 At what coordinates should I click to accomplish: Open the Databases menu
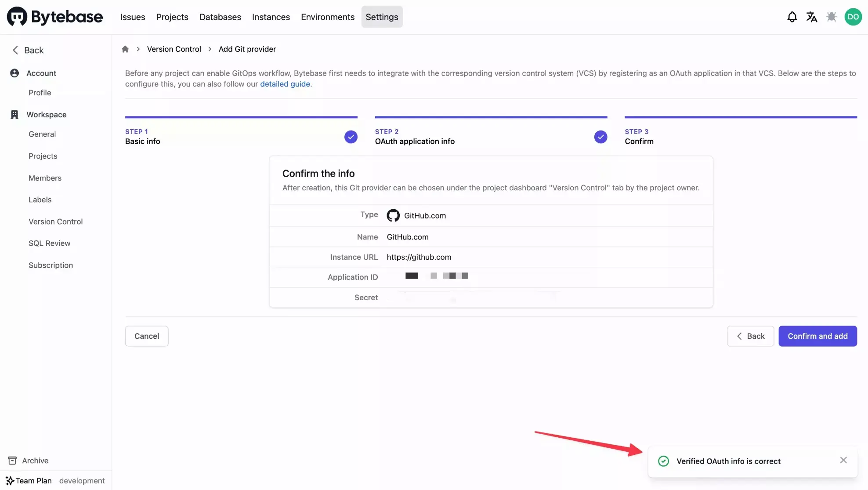coord(220,17)
